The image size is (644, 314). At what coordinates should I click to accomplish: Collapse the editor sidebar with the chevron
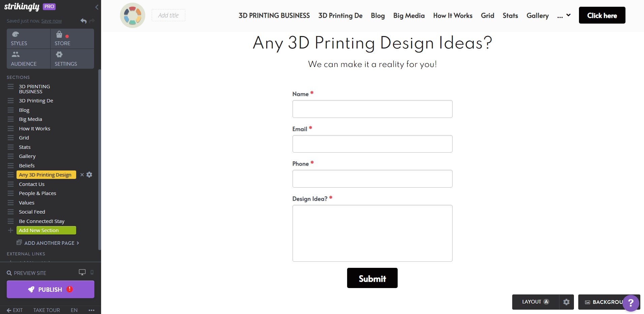(x=97, y=7)
